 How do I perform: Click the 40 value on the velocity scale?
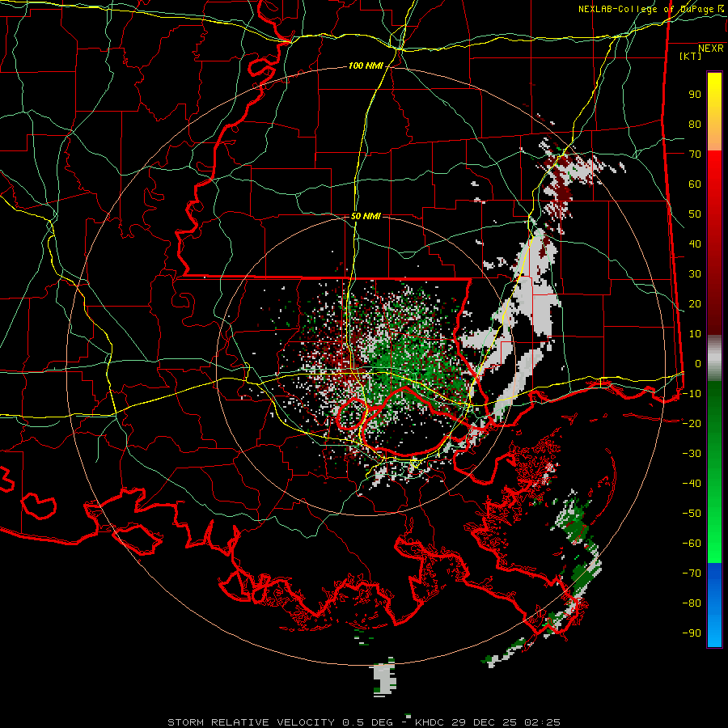coord(695,243)
